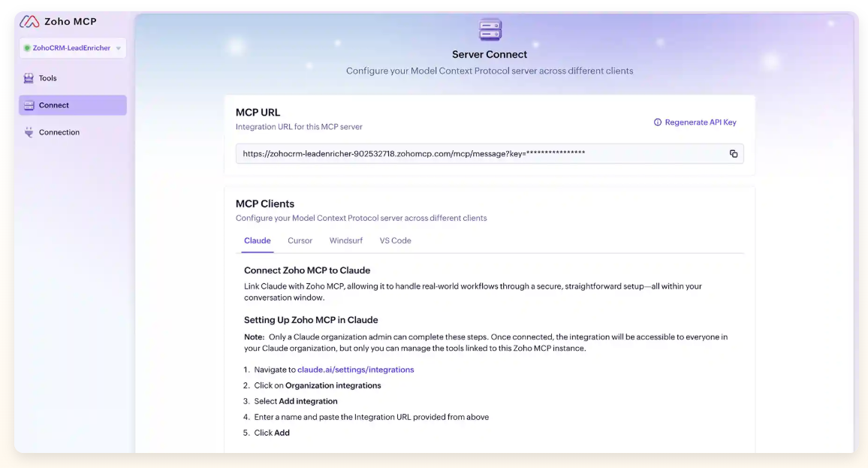Switch to the Claude client tab
This screenshot has height=468, width=868.
(258, 241)
